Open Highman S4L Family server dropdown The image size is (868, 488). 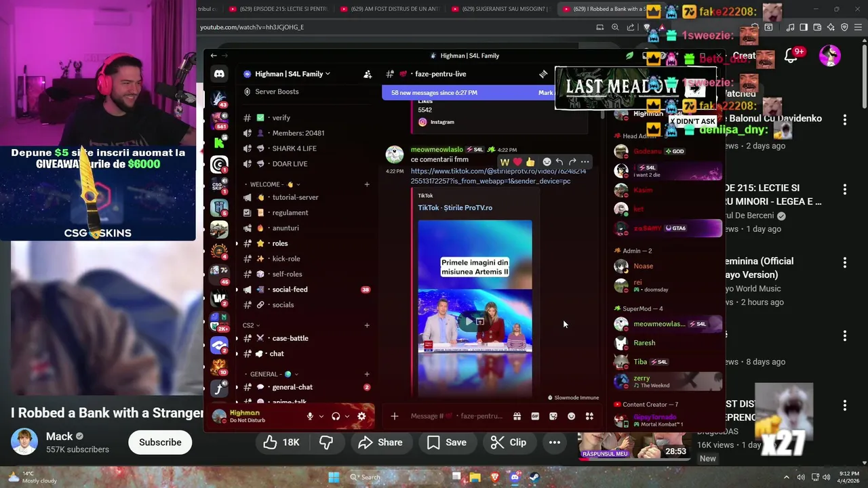click(292, 74)
